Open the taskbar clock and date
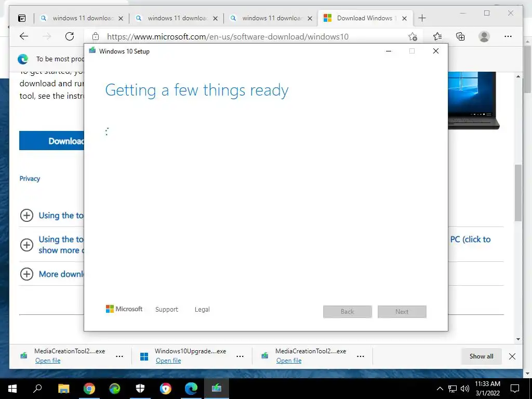Viewport: 532px width, 399px height. point(487,389)
